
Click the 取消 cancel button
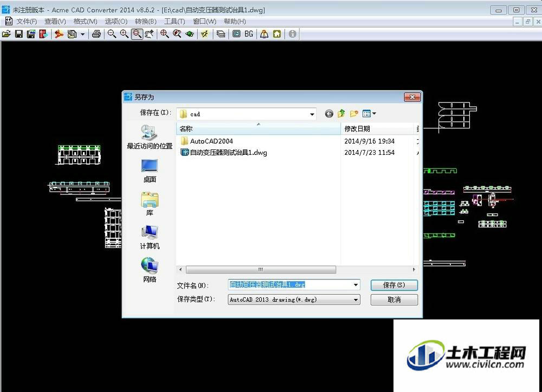coord(394,299)
